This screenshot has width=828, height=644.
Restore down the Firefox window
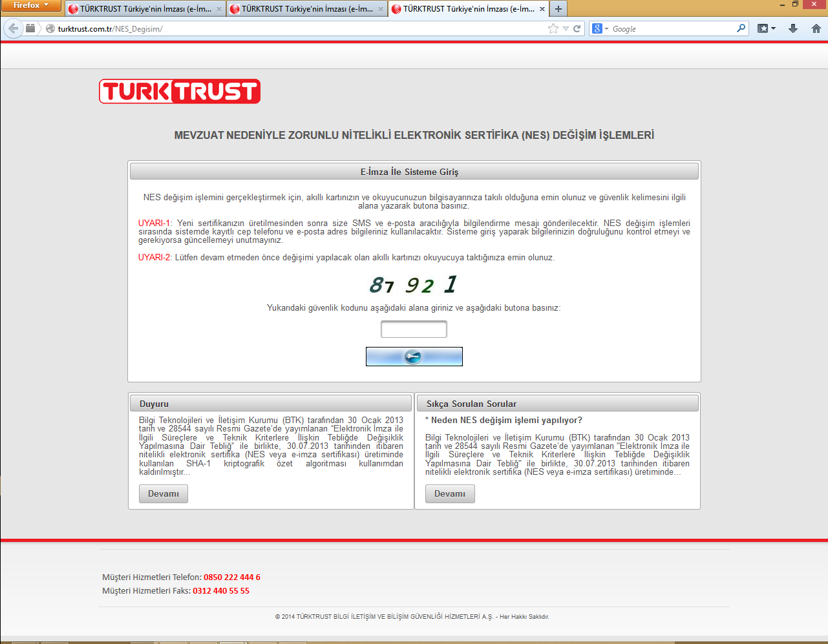tap(796, 5)
